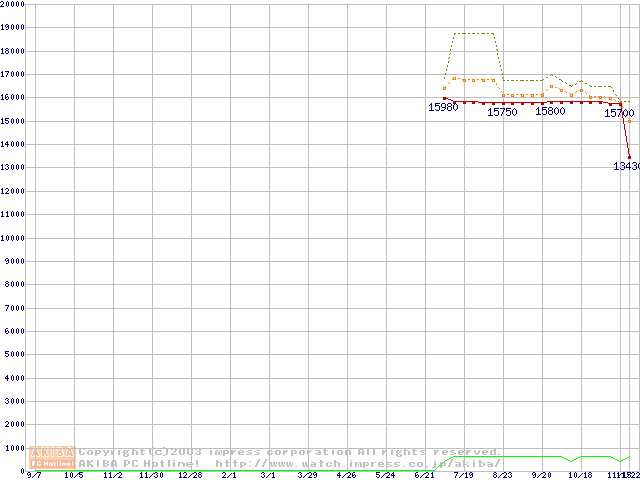Viewport: 640px width, 480px height.
Task: Click the 12/28 date axis label
Action: click(x=190, y=476)
